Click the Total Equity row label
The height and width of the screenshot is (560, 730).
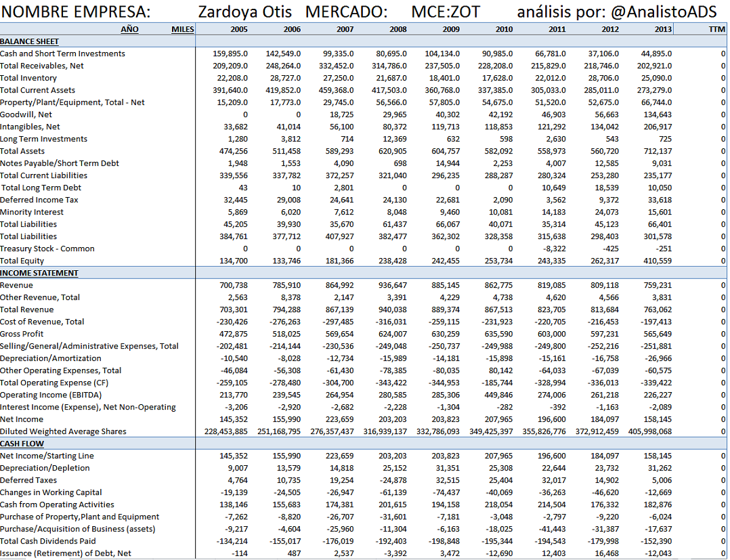coord(22,261)
